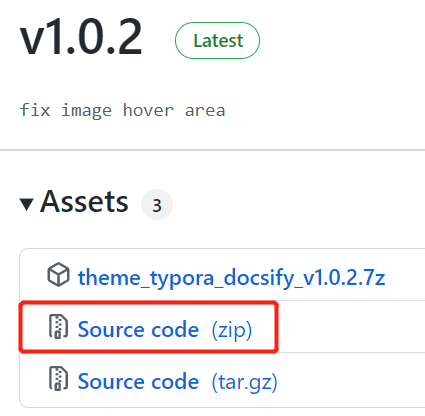Click "Source code" text in the tar.gz row
Screen dimensions: 425x416
point(138,381)
